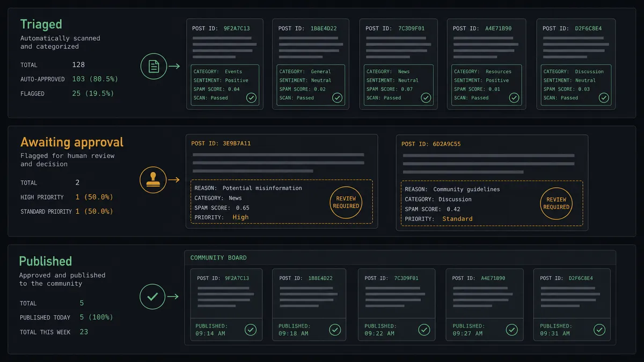Select the Published section heading

coord(46,261)
